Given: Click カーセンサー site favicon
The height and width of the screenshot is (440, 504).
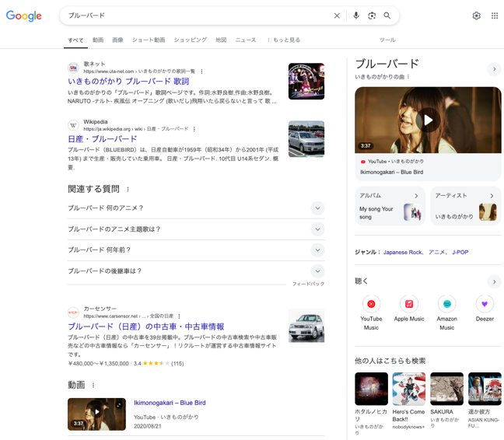Looking at the screenshot, I should tap(73, 313).
